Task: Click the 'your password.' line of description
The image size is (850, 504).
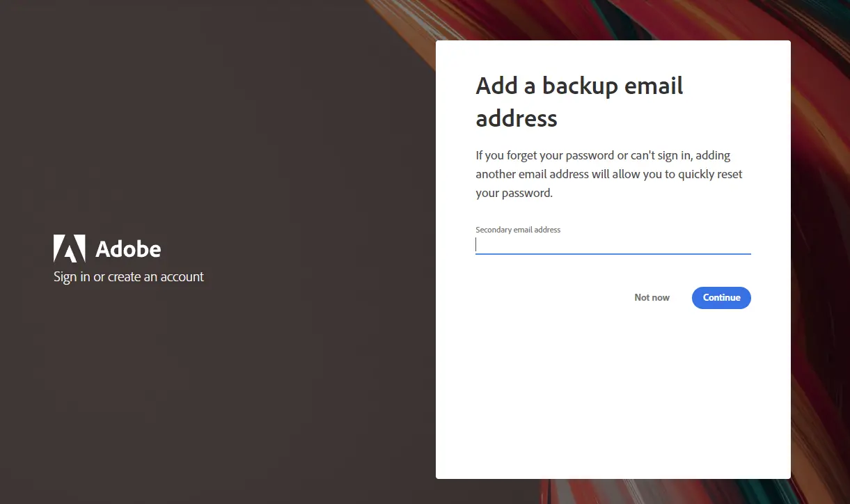Action: coord(514,194)
